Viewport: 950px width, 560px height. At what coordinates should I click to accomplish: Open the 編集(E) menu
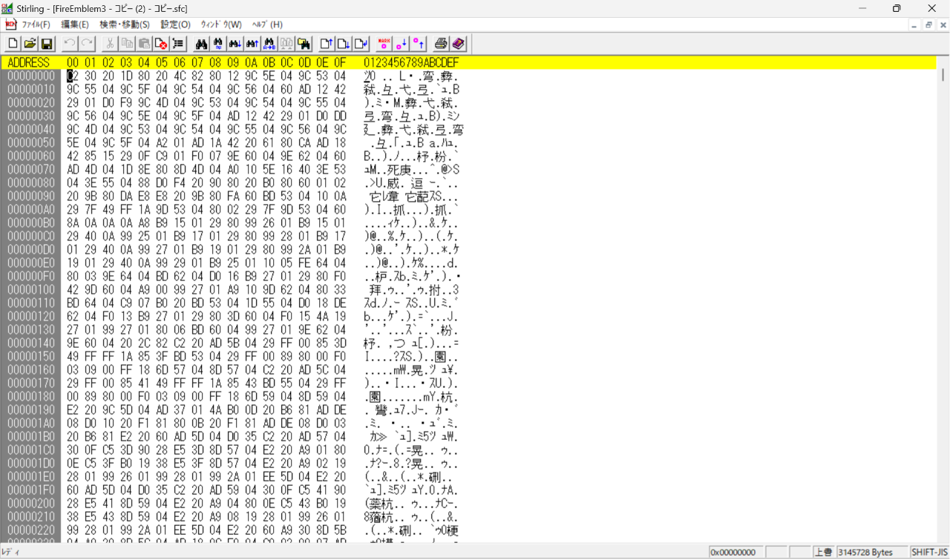coord(75,24)
